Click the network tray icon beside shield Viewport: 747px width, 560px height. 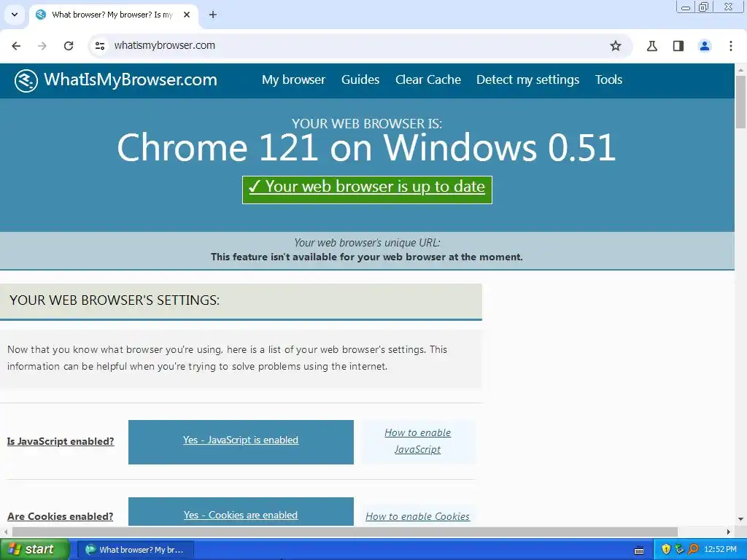coord(679,550)
